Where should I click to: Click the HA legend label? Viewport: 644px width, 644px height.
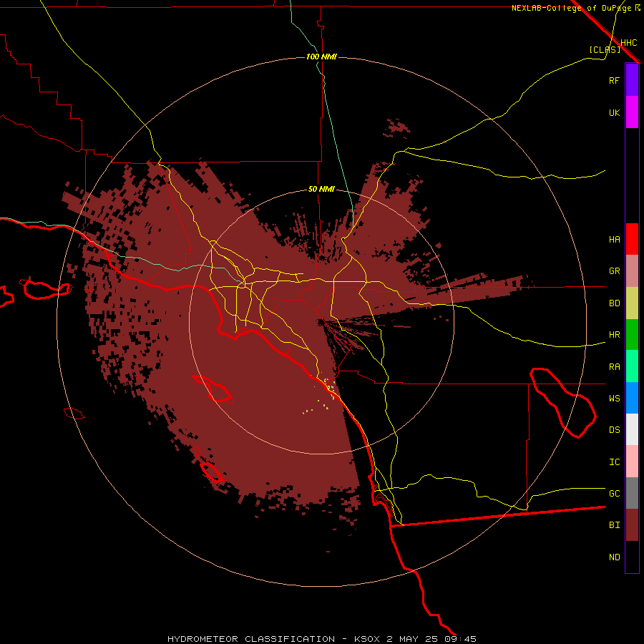click(614, 239)
